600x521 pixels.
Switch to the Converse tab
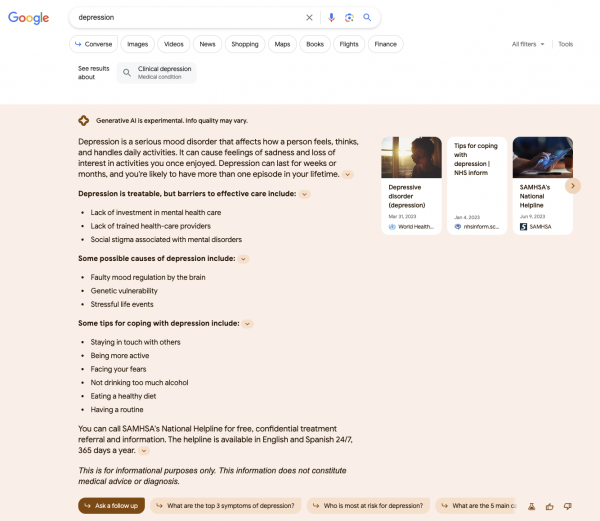point(93,44)
